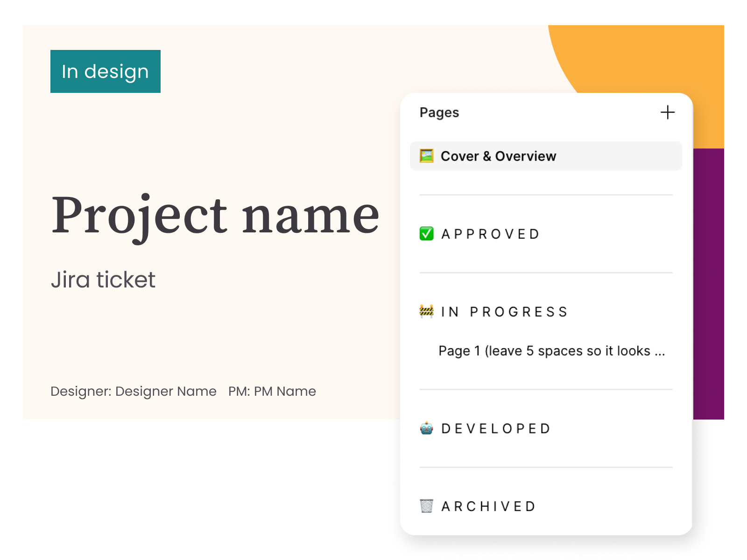Click the green checkmark emoji icon
747x560 pixels.
[x=427, y=234]
